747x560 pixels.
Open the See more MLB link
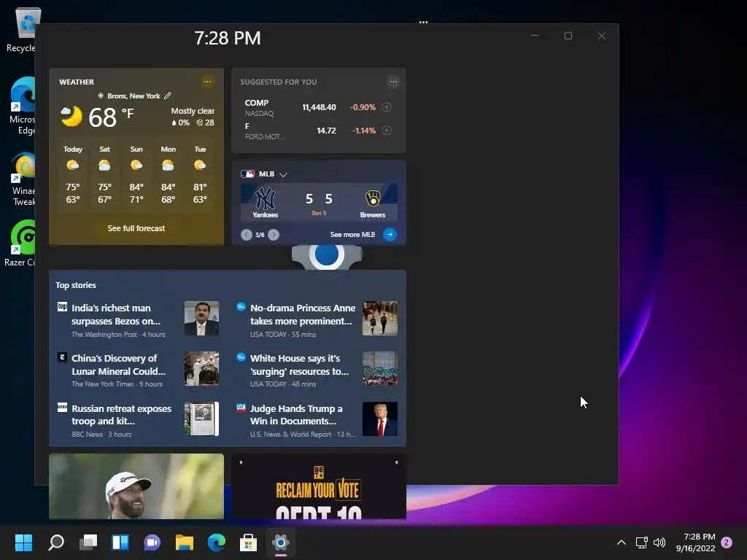tap(352, 234)
